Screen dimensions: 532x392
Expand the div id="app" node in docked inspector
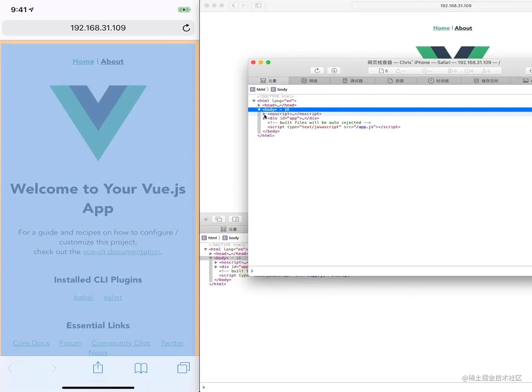[x=216, y=267]
